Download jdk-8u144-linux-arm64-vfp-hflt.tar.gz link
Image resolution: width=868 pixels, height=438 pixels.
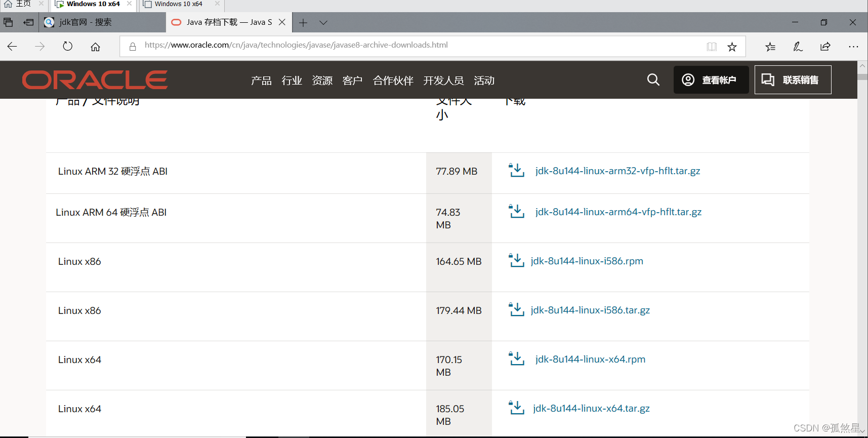(x=618, y=212)
